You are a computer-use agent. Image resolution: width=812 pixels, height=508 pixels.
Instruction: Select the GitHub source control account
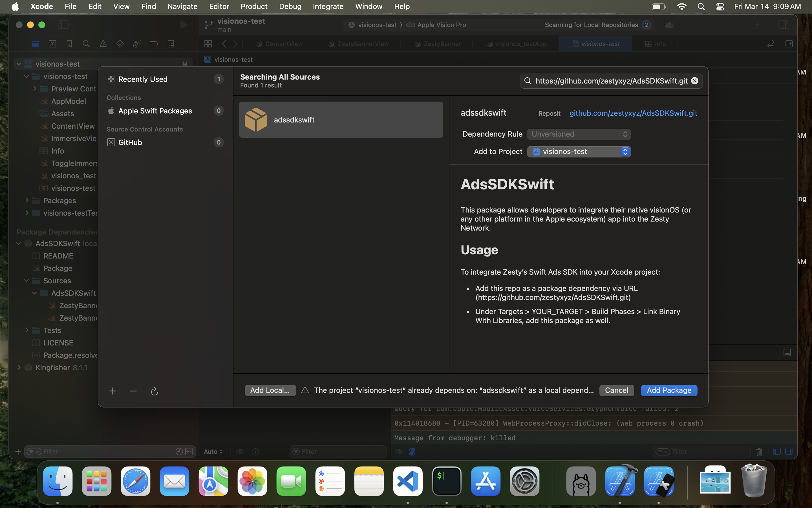pos(165,143)
